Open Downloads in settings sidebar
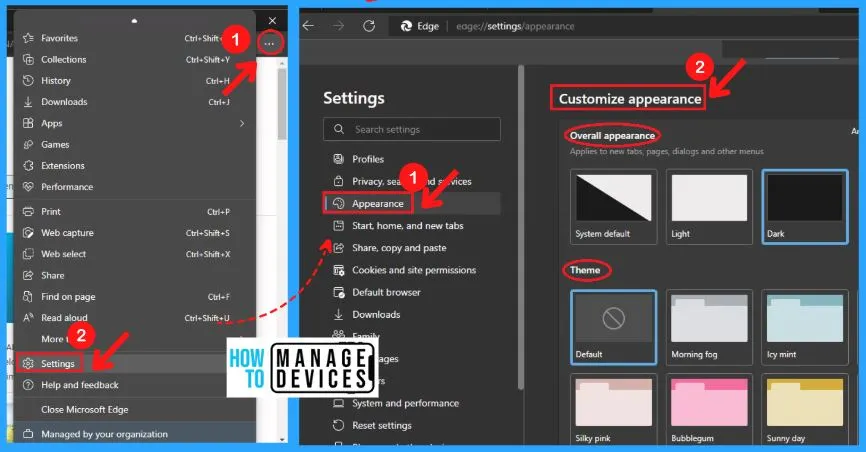This screenshot has height=452, width=866. coord(411,314)
